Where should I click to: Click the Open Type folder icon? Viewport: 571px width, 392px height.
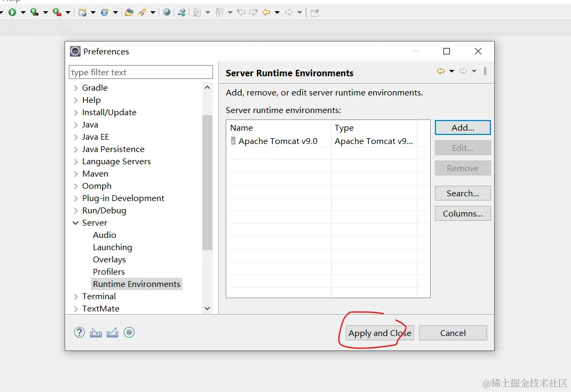tap(129, 12)
